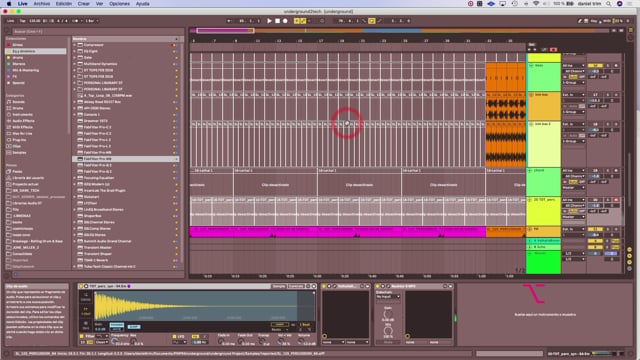Click the Arrangement Record button
This screenshot has width=640, height=360.
click(x=285, y=21)
